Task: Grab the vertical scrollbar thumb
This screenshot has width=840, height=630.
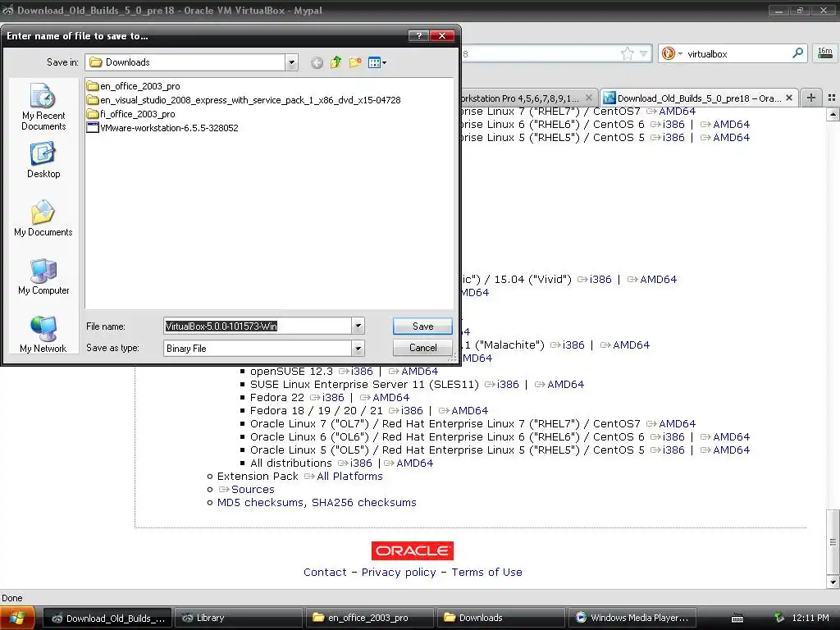Action: tap(833, 542)
